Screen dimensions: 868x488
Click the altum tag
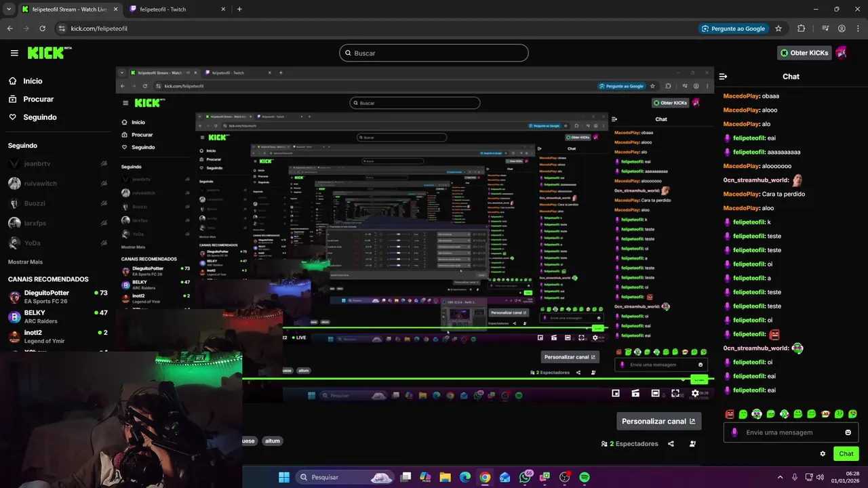click(272, 441)
